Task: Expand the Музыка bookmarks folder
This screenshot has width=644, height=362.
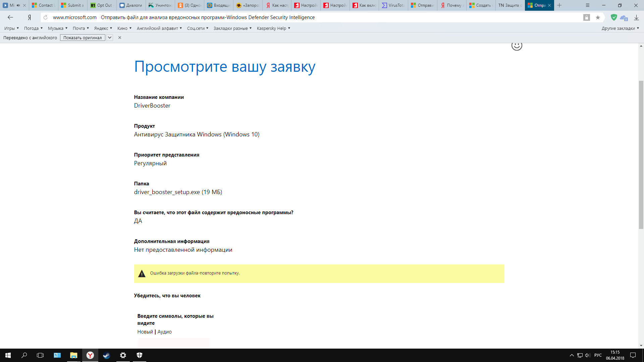Action: click(x=58, y=28)
